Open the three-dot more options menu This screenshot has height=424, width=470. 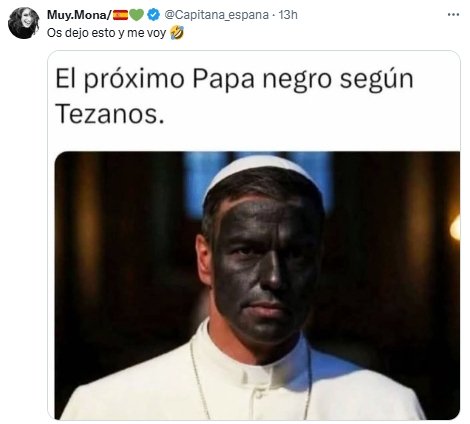click(x=453, y=15)
